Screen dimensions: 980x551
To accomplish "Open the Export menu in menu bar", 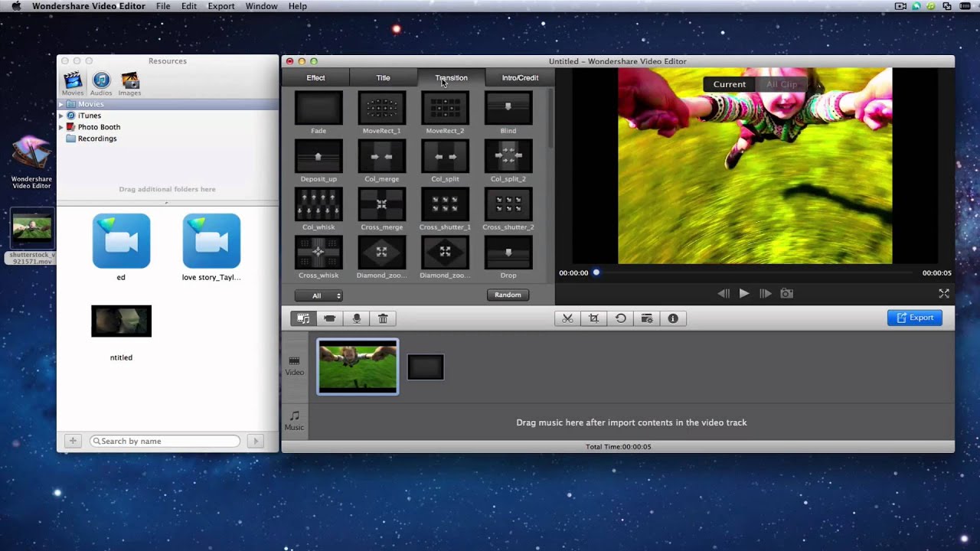I will pos(221,6).
